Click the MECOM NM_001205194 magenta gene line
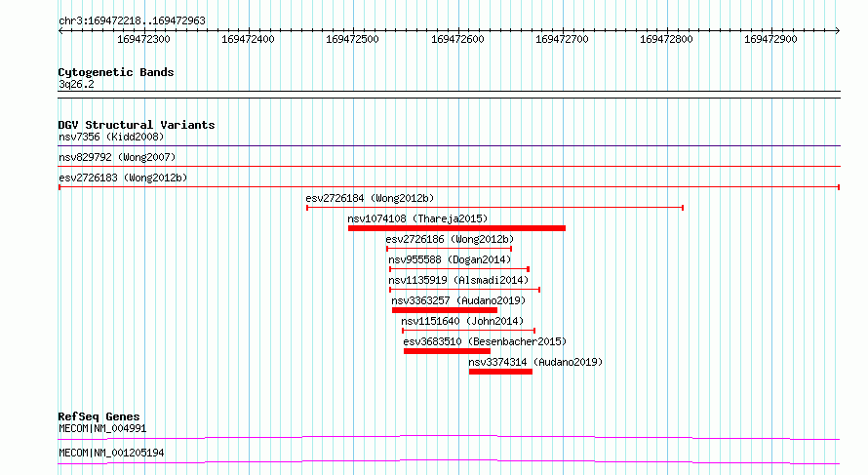This screenshot has height=475, width=868. [x=449, y=461]
